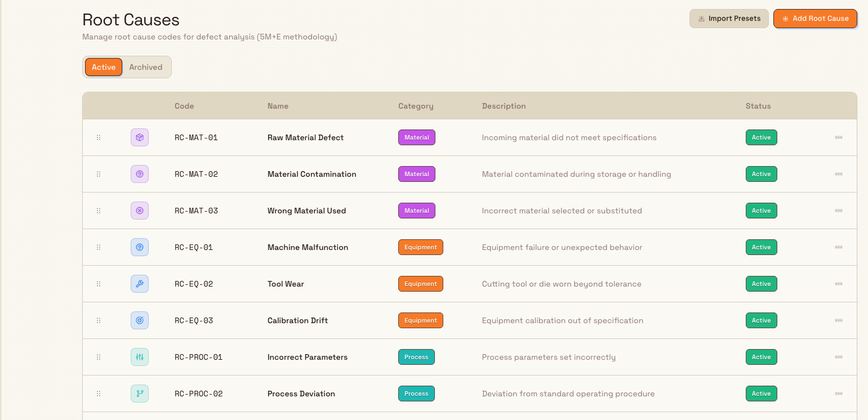Image resolution: width=868 pixels, height=420 pixels.
Task: Click the Active status badge for RC-MAT-02
Action: coord(762,174)
